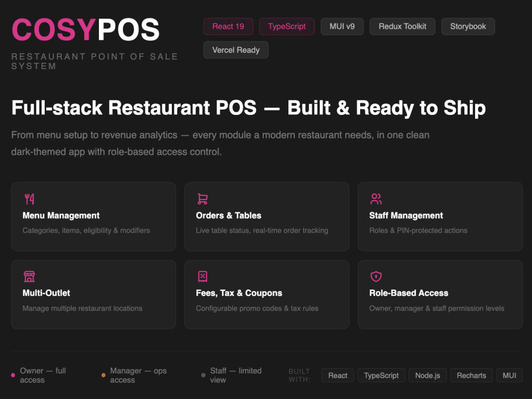Viewport: 532px width, 399px height.
Task: Click the Recharts chip in Built With
Action: pos(471,375)
